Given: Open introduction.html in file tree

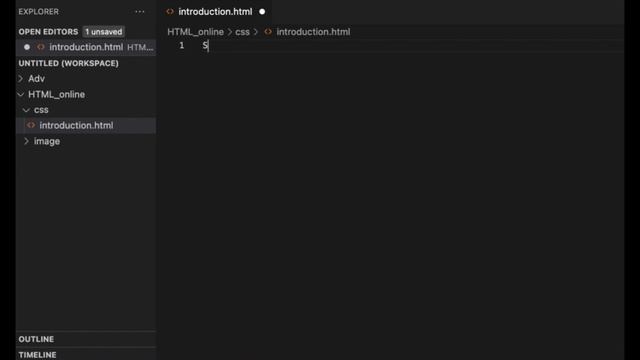Looking at the screenshot, I should tap(76, 126).
